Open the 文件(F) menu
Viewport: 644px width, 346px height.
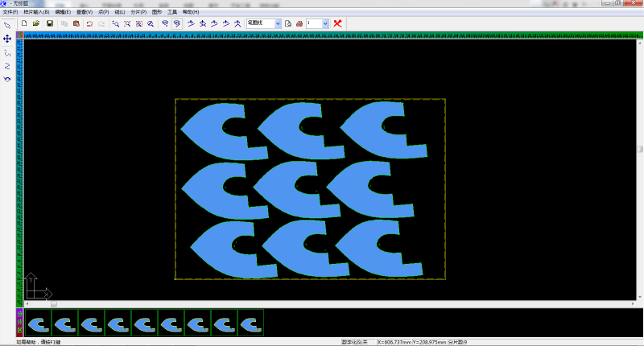coord(10,12)
